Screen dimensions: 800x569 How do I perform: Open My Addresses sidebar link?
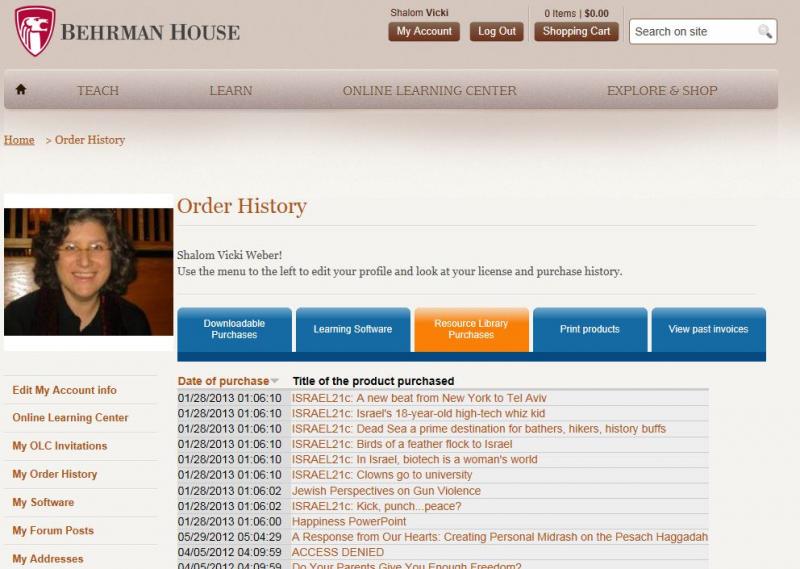click(x=47, y=559)
